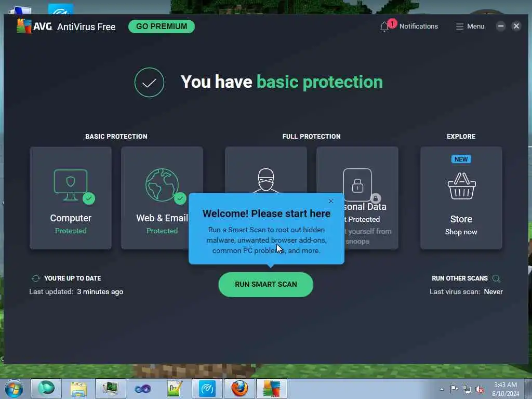Click 'Protected' status under Web & Email
Screen dimensions: 532x399
162,231
